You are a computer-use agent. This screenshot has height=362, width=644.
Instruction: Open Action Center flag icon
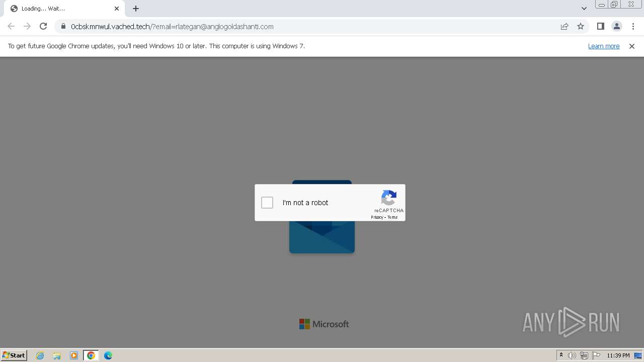596,355
